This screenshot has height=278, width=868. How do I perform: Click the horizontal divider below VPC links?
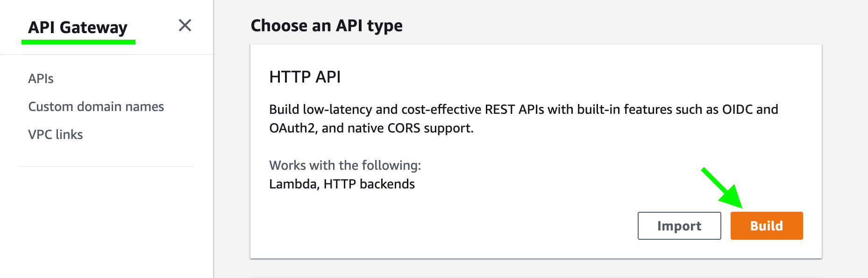point(107,167)
